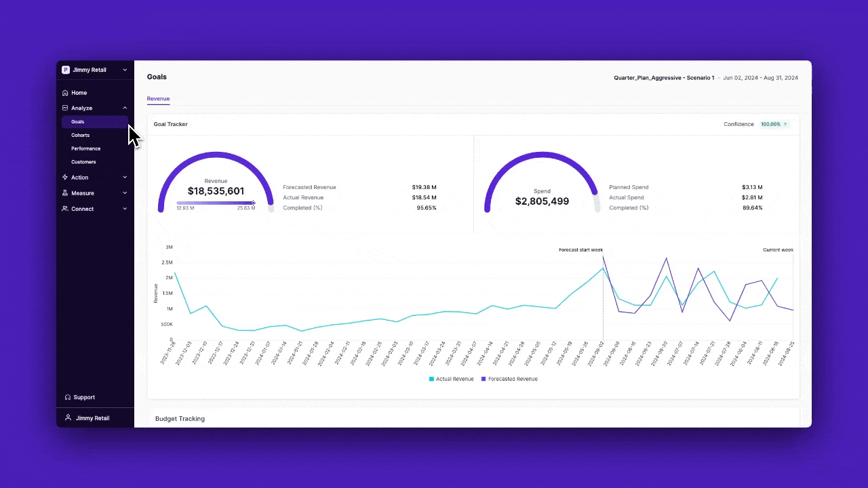Click the Budget Tracking heading
The width and height of the screenshot is (868, 488).
coord(180,419)
